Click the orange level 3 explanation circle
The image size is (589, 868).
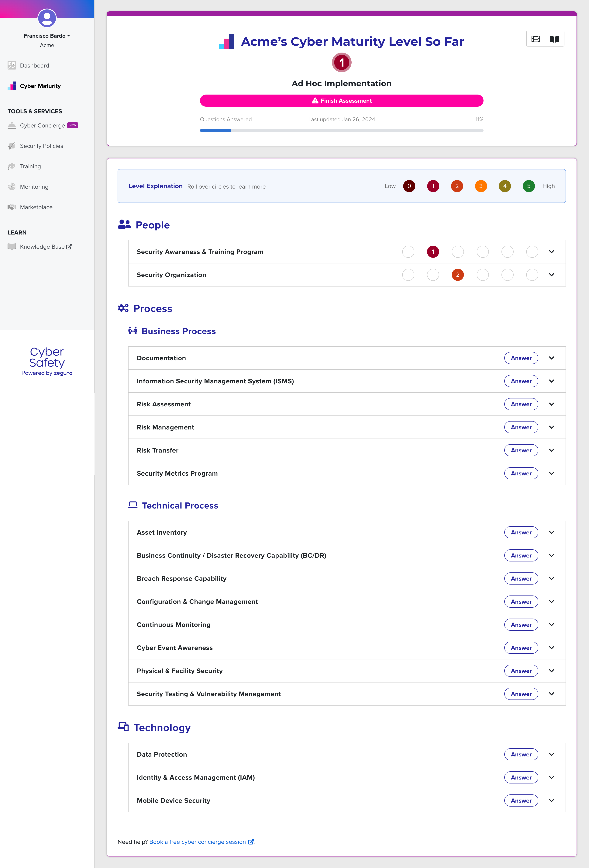click(x=481, y=186)
